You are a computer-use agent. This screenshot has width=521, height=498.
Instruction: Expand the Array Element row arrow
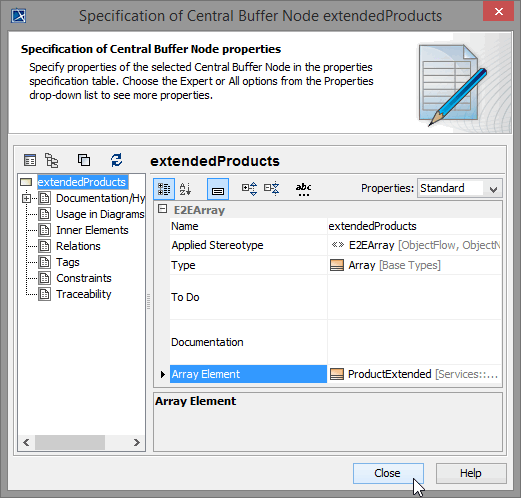163,374
